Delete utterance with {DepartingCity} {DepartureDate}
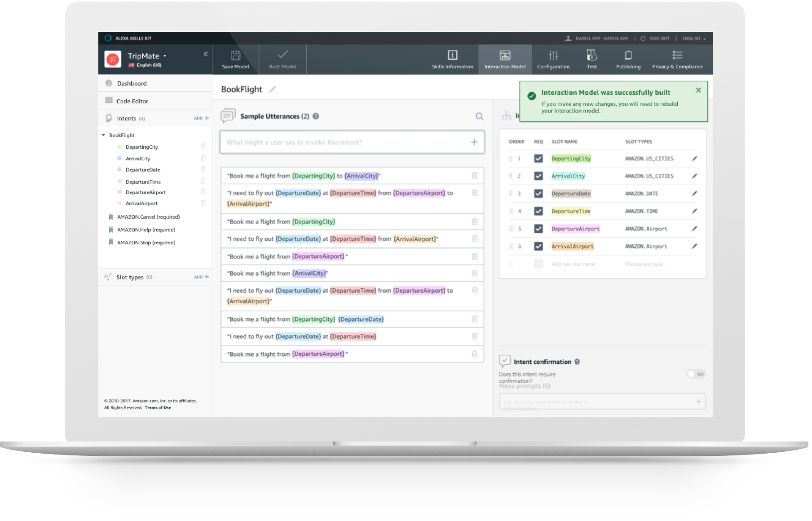 coord(474,319)
